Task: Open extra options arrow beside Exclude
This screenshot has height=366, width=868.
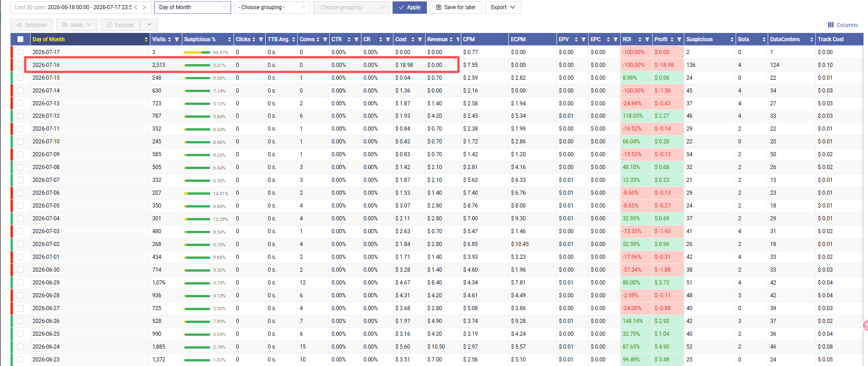Action: click(149, 25)
